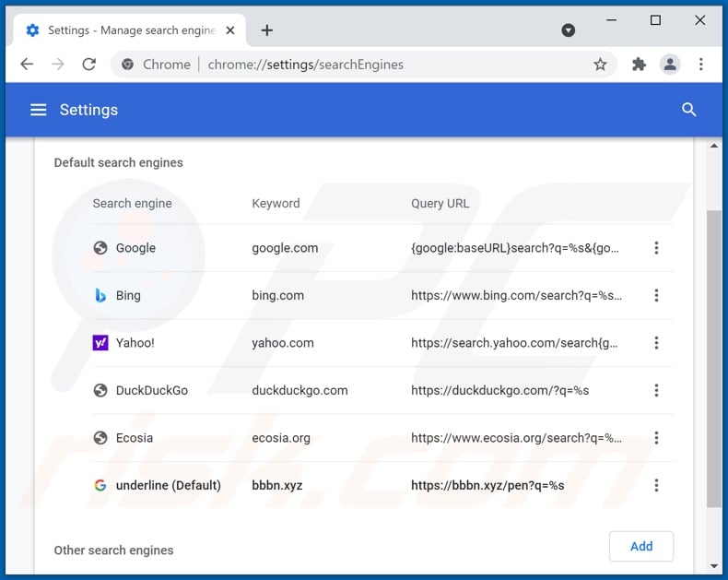Click the Google globe icon
This screenshot has width=728, height=580.
click(x=100, y=248)
